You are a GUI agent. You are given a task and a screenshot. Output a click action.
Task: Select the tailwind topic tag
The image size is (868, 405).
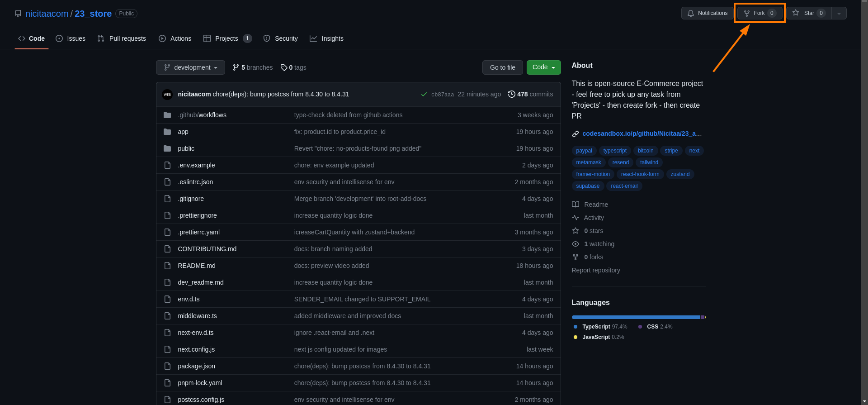click(649, 162)
